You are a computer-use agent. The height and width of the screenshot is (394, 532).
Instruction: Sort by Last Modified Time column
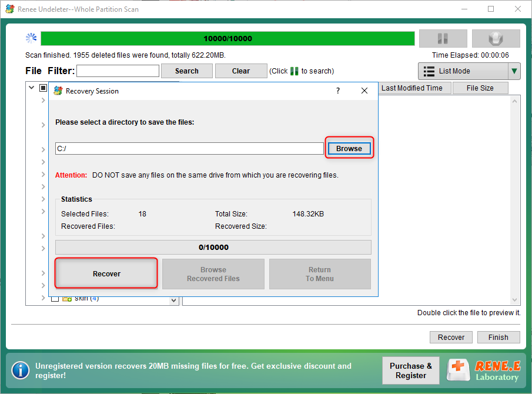(414, 88)
